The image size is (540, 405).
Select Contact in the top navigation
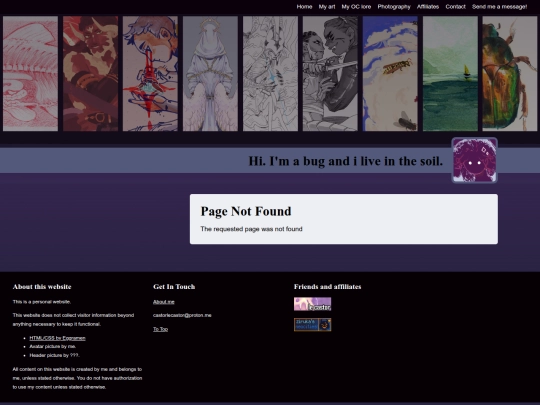[455, 7]
